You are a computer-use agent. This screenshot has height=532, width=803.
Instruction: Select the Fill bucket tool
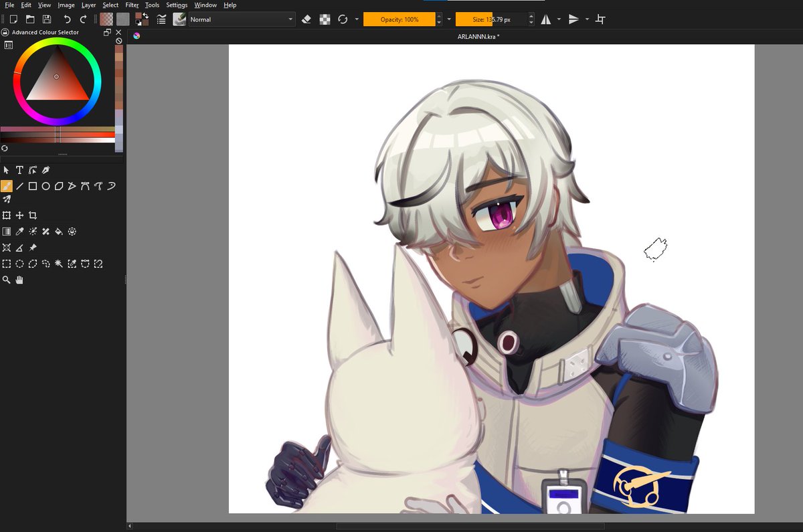click(59, 232)
